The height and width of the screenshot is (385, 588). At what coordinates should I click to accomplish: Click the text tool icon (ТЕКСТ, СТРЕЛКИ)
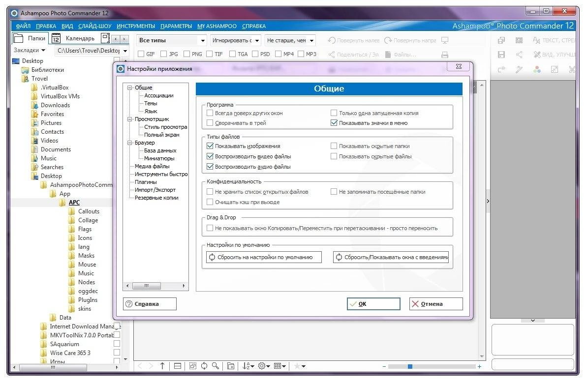[x=537, y=40]
